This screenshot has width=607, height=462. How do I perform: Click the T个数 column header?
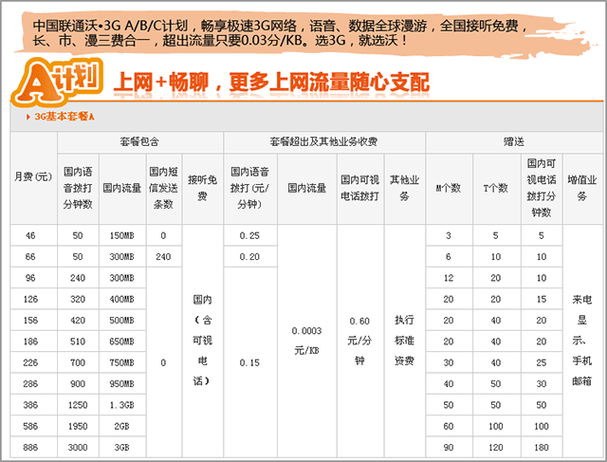496,189
